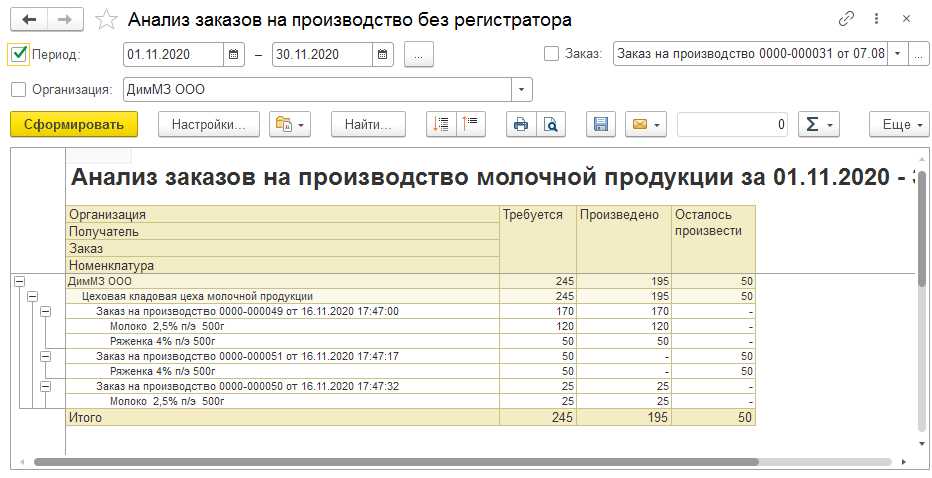Print the report with printer icon

click(x=520, y=124)
